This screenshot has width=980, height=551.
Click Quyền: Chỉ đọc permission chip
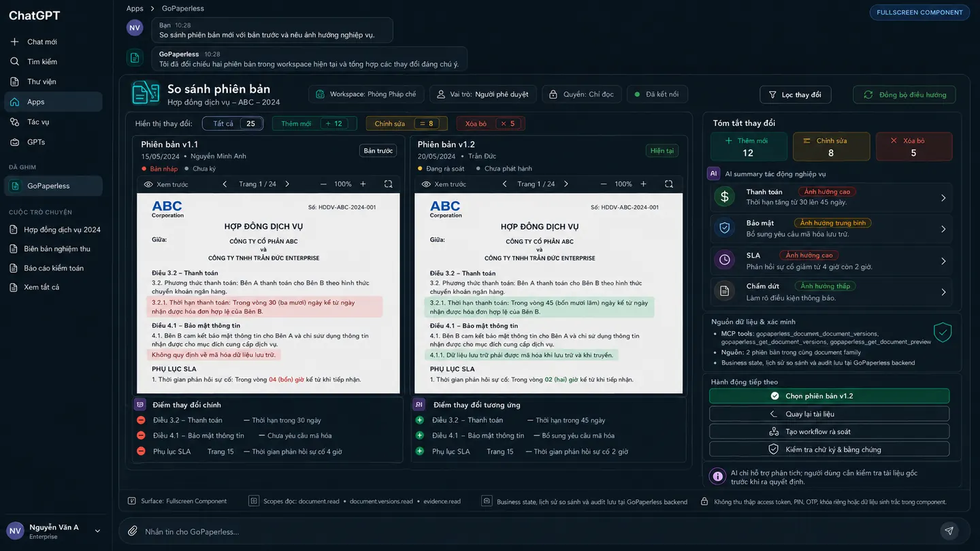582,94
